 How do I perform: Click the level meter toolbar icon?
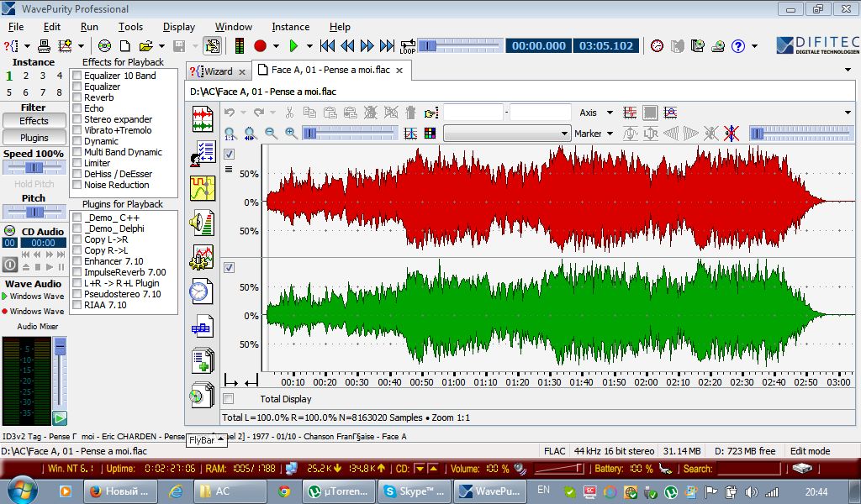240,45
